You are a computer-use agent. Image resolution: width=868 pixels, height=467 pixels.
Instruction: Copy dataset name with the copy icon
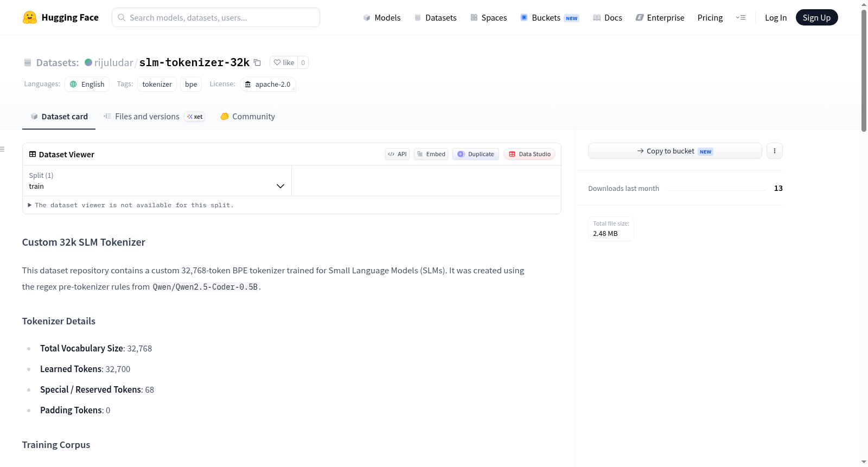pyautogui.click(x=258, y=63)
